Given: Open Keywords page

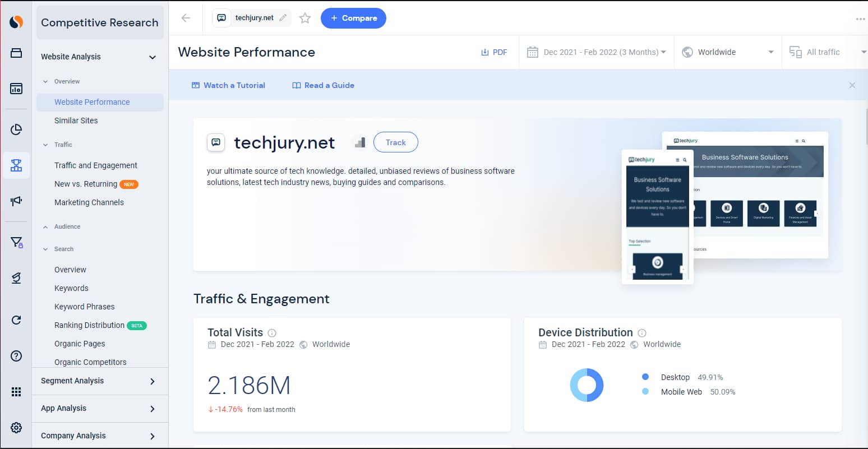Looking at the screenshot, I should coord(71,288).
